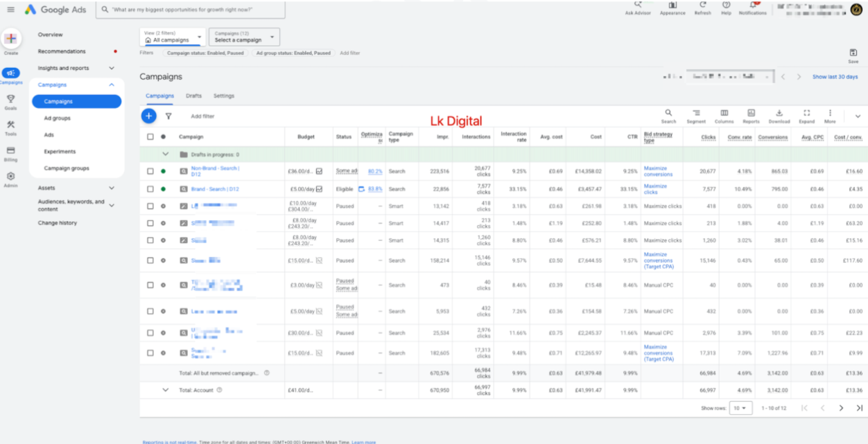
Task: Open the Segment tool
Action: tap(696, 113)
